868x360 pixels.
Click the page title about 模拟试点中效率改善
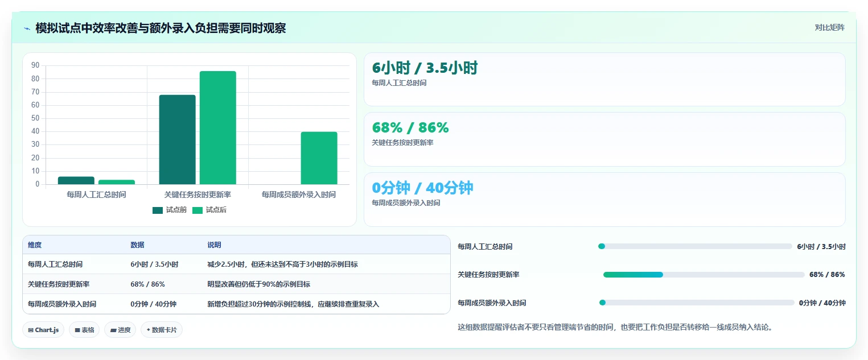(161, 28)
